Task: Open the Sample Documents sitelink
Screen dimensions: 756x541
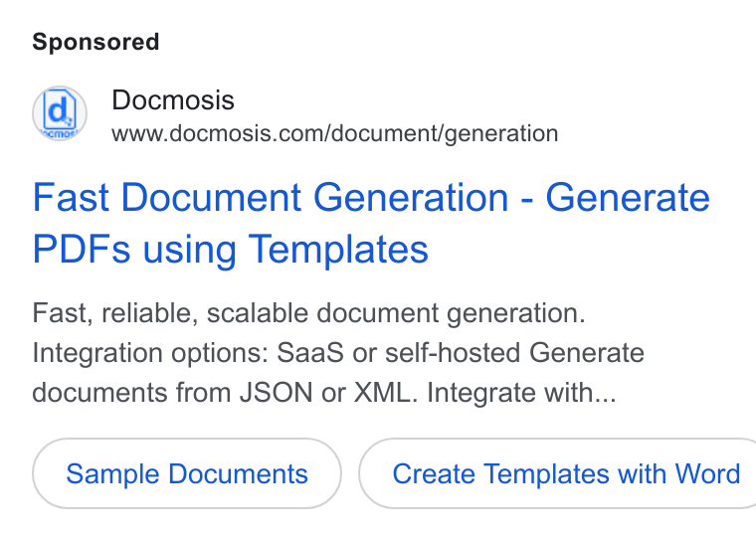Action: click(187, 473)
